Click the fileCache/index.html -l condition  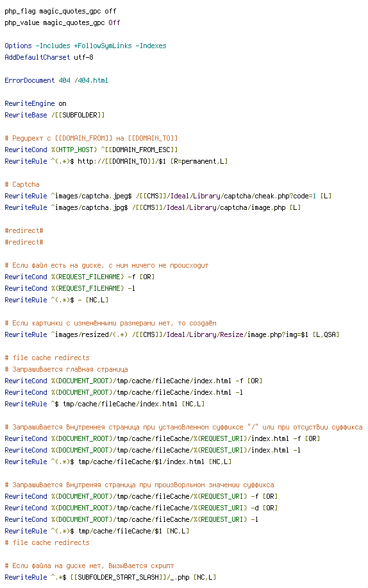point(124,392)
